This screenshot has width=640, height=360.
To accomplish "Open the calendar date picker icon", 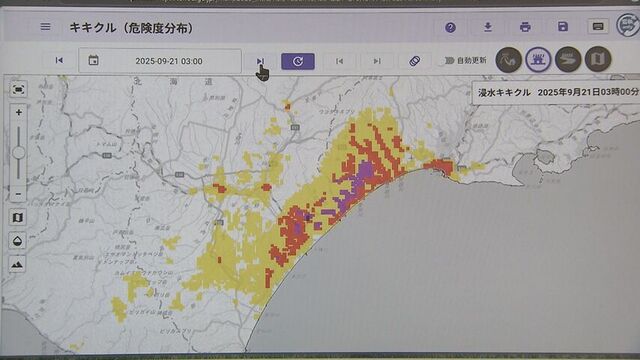I will (x=93, y=60).
